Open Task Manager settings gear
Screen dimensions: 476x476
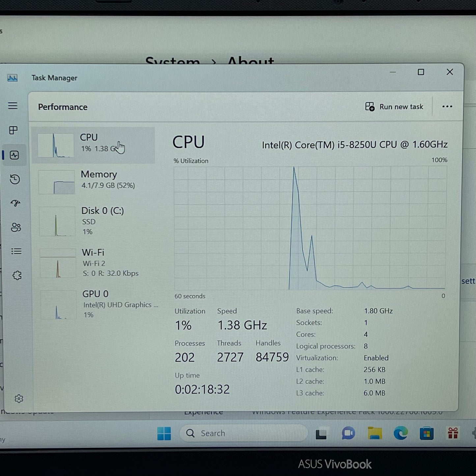coord(19,399)
